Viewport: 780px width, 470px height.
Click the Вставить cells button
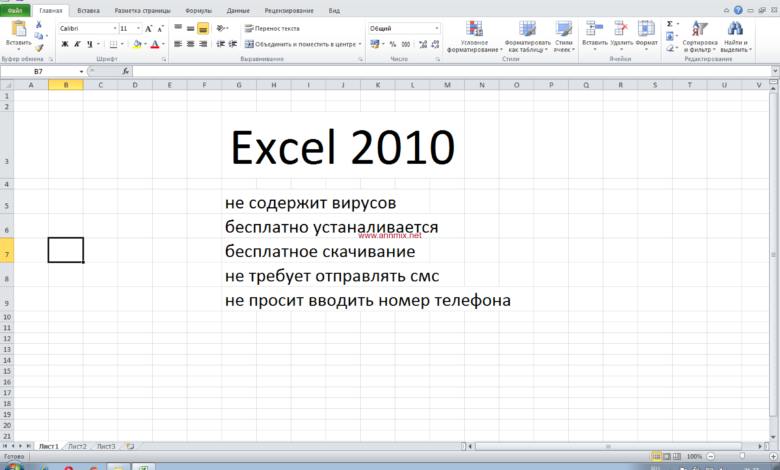pyautogui.click(x=594, y=35)
